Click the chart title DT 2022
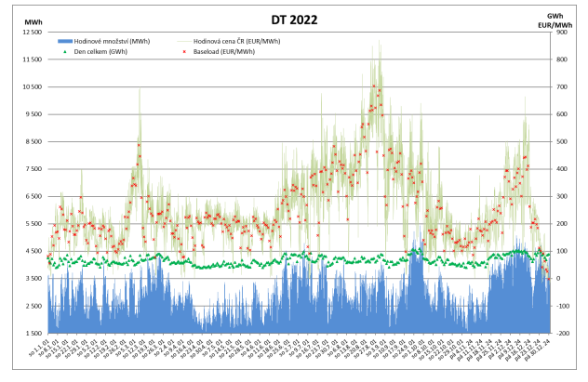Image resolution: width=588 pixels, height=382 pixels. click(x=294, y=20)
